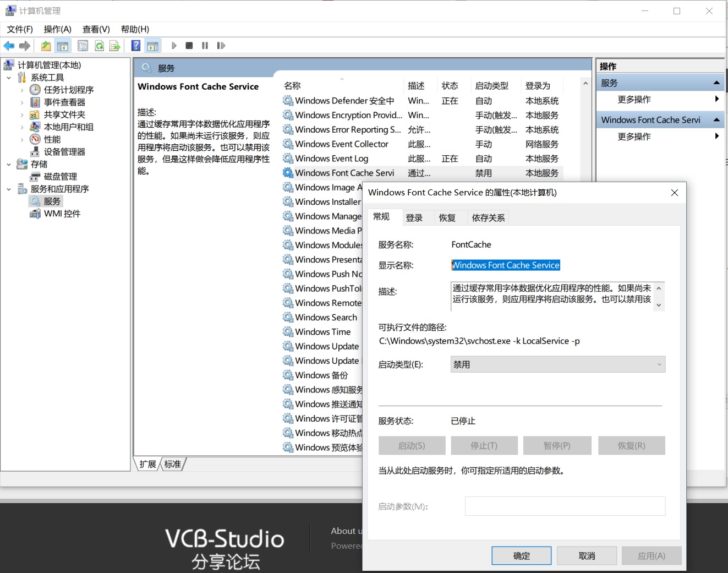Select 性能 in the tree
Screen dimensions: 728x573
(x=52, y=139)
